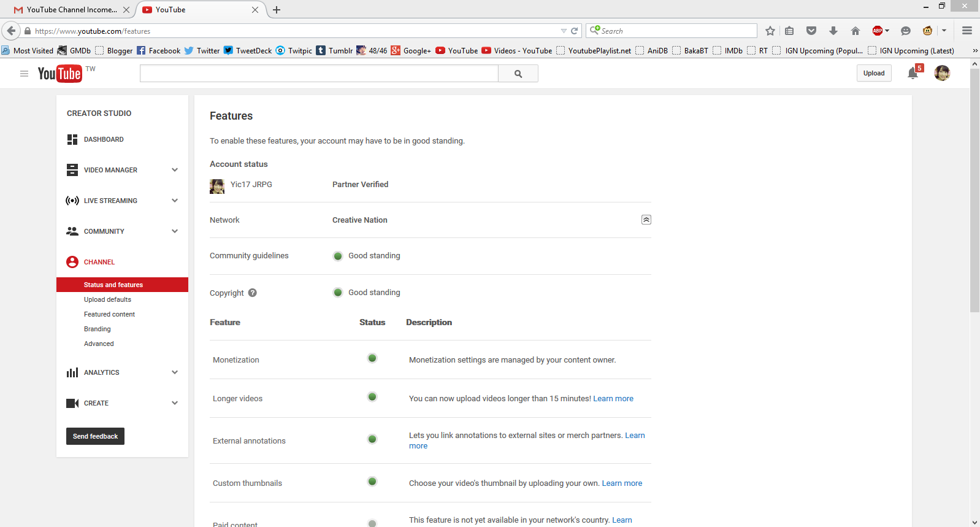Bookmark this page with star icon
The height and width of the screenshot is (527, 980).
tap(770, 31)
